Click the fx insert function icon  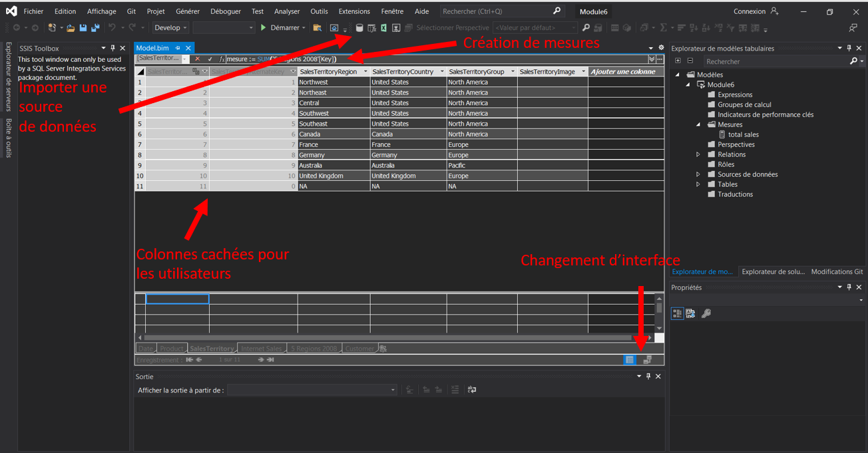pos(222,59)
